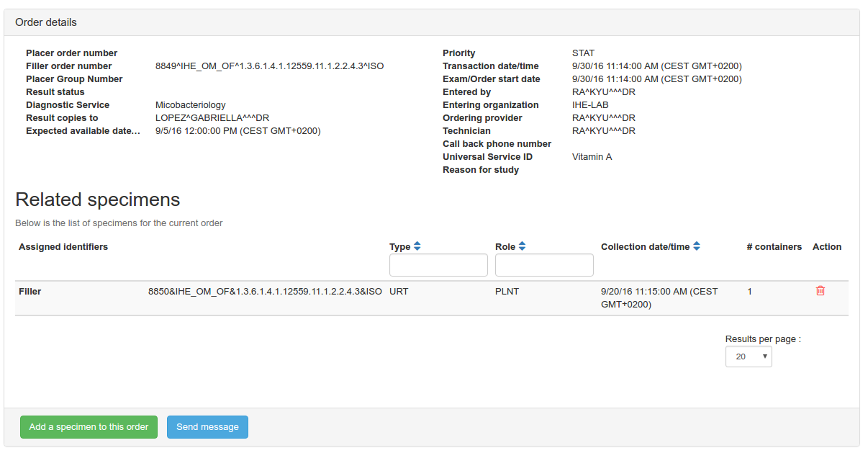The image size is (868, 453).
Task: Sort specimens using the Role arrows
Action: pos(522,246)
